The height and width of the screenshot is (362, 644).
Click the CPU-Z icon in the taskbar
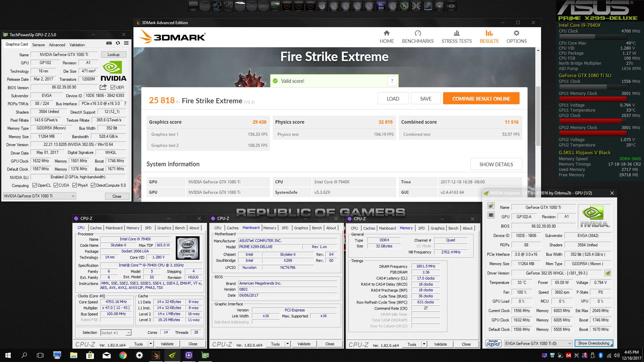click(x=189, y=355)
